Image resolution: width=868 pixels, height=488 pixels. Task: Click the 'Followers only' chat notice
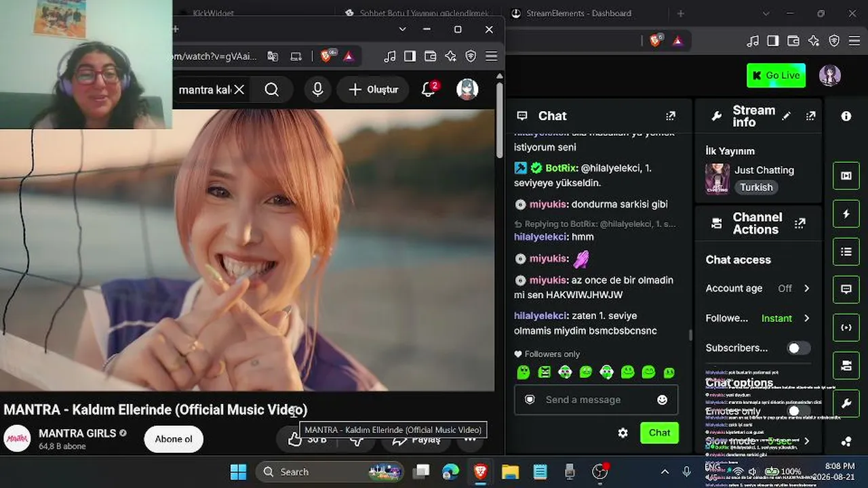click(x=547, y=354)
